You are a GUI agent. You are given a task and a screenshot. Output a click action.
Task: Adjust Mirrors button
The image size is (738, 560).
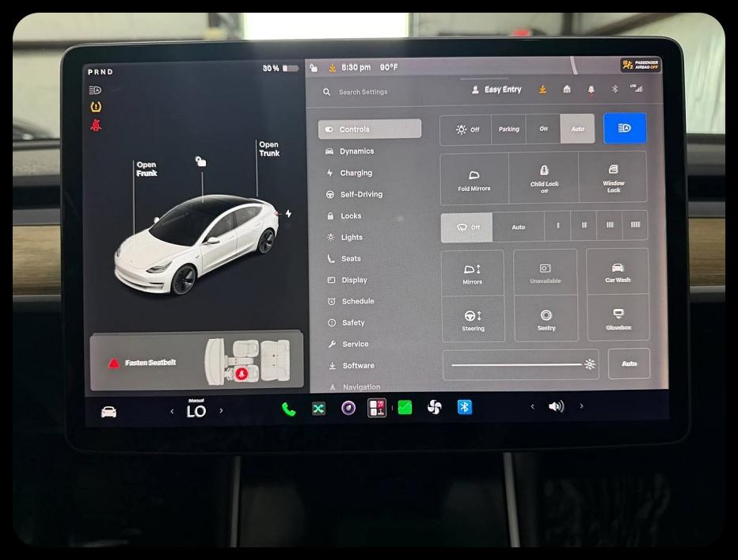click(473, 273)
